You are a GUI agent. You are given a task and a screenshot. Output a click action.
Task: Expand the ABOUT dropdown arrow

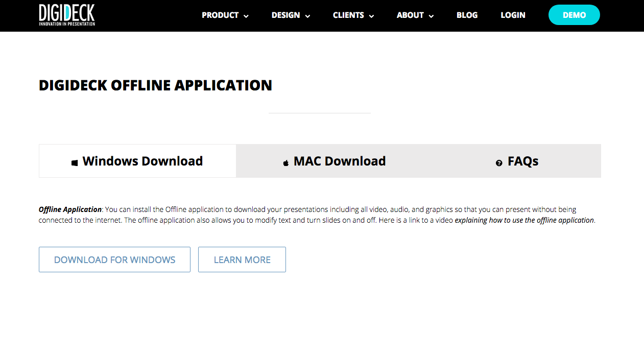[431, 16]
